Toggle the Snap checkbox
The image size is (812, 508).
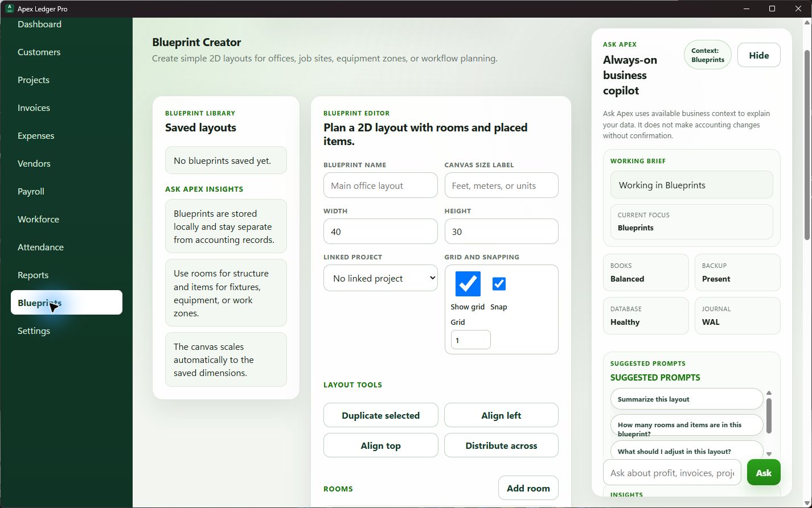tap(499, 283)
